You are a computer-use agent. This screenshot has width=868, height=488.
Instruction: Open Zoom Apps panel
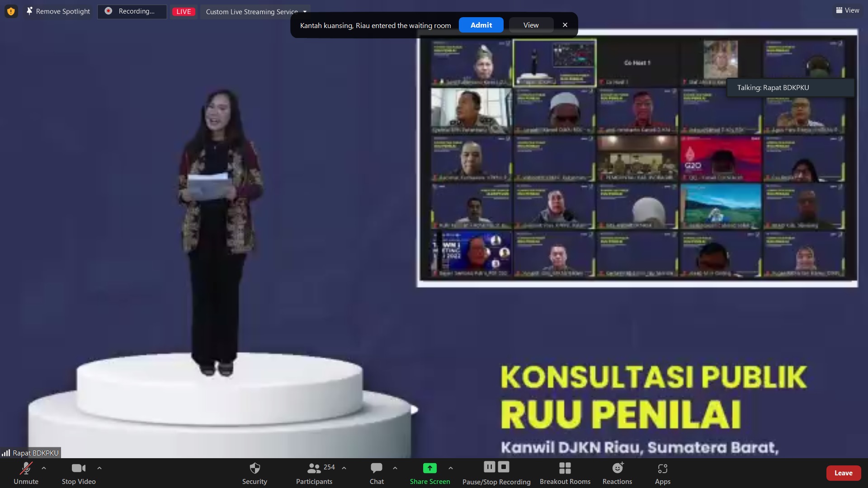[x=662, y=473]
